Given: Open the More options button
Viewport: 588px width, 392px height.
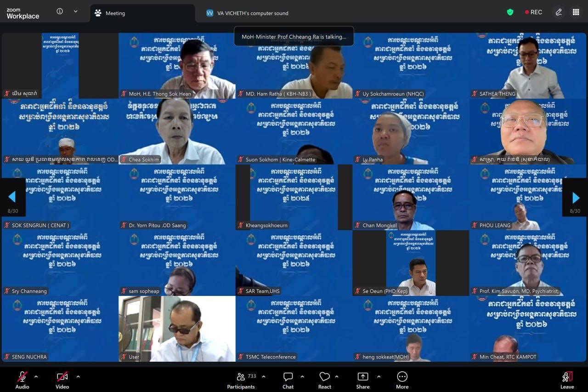Looking at the screenshot, I should (402, 380).
